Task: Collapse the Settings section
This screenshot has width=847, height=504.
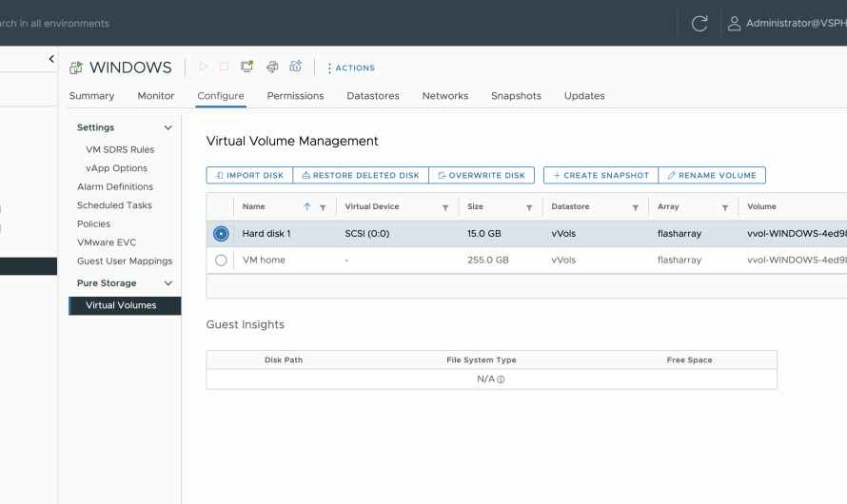Action: click(168, 127)
